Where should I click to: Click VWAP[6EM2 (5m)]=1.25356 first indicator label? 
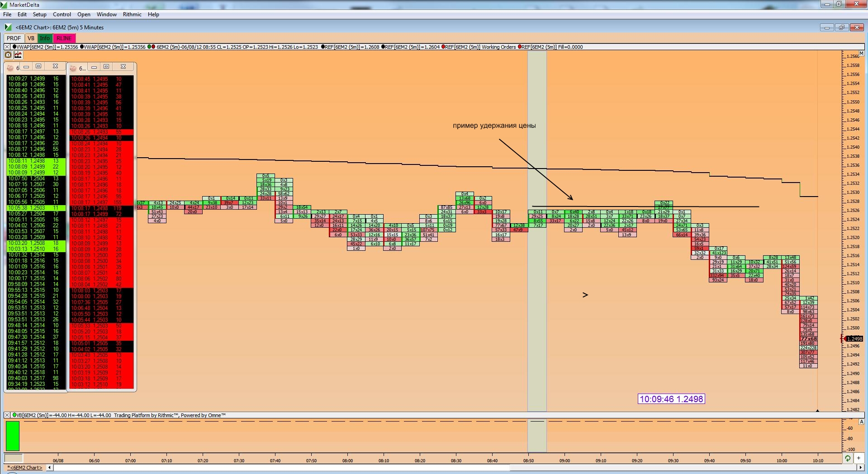tap(45, 47)
